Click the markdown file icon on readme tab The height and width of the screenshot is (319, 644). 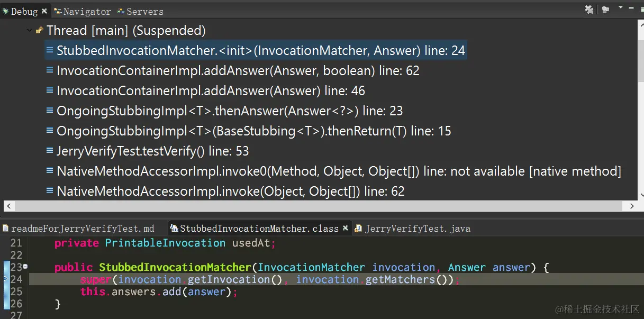coord(5,229)
